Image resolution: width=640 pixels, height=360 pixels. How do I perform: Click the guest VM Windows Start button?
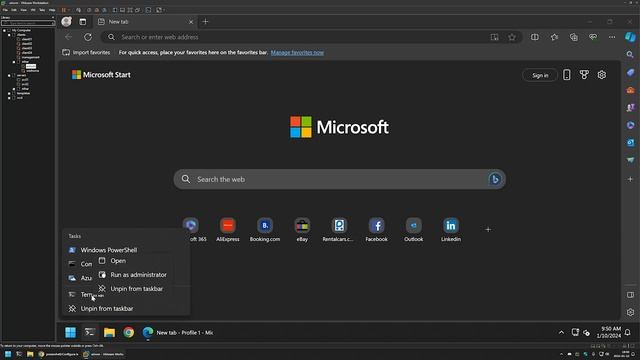tap(71, 333)
